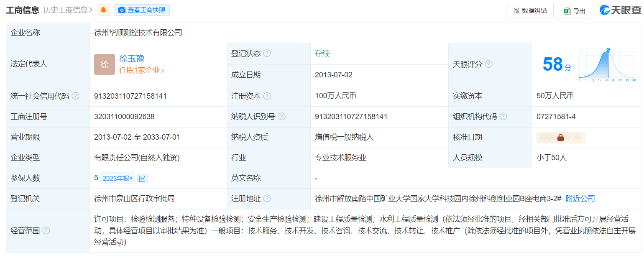Click 统一社会信用代码 value 913203110727158141
This screenshot has width=644, height=258.
[x=130, y=96]
